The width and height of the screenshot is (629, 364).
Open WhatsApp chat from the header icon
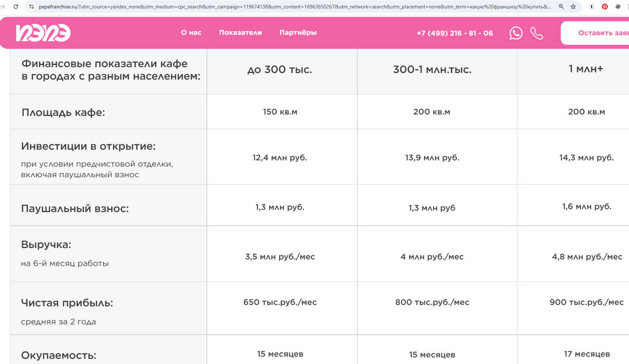(x=516, y=33)
